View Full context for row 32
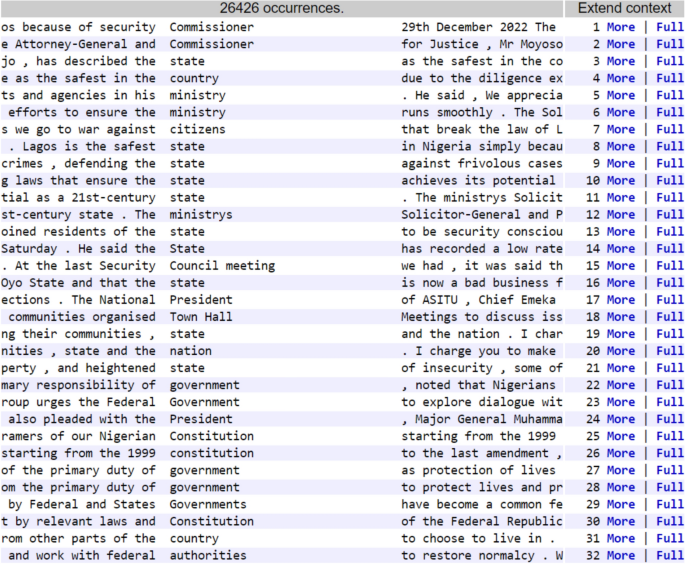Image resolution: width=685 pixels, height=564 pixels. click(670, 555)
